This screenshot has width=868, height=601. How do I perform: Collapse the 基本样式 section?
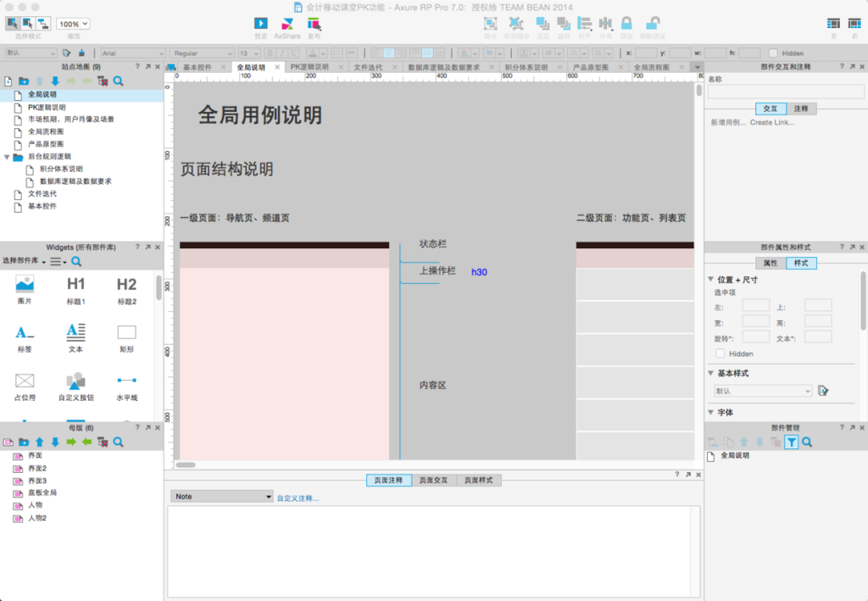click(711, 373)
